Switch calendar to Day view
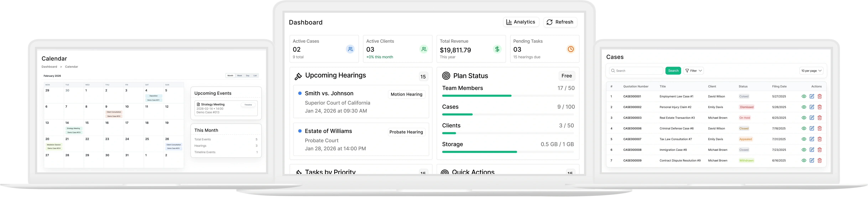 [248, 76]
